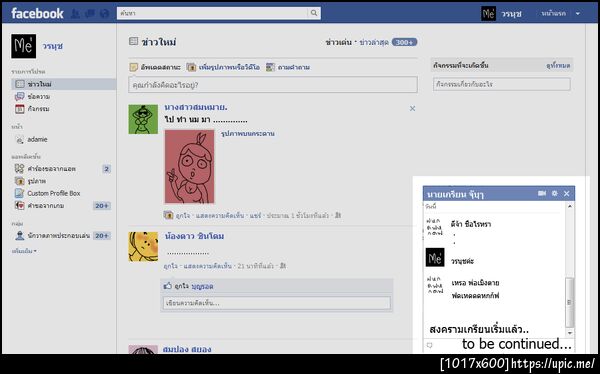The image size is (600, 374).
Task: Select Add Photo or Video option
Action: (x=223, y=67)
